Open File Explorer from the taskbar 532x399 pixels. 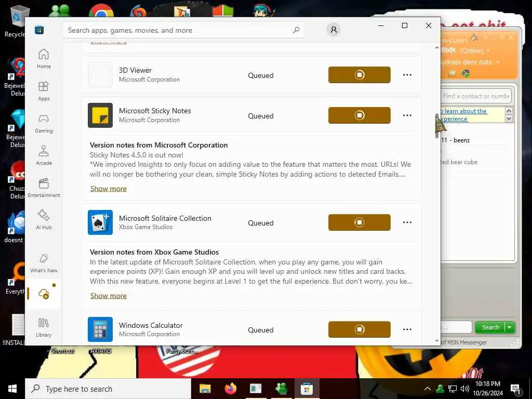click(205, 389)
